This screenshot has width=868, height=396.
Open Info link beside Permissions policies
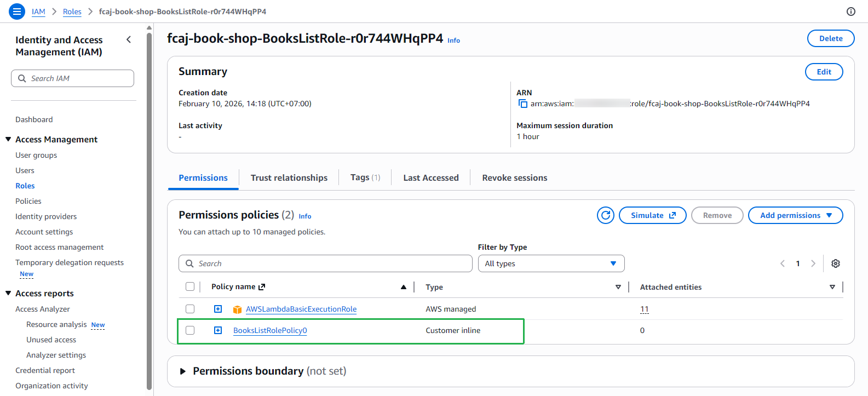[x=305, y=216]
